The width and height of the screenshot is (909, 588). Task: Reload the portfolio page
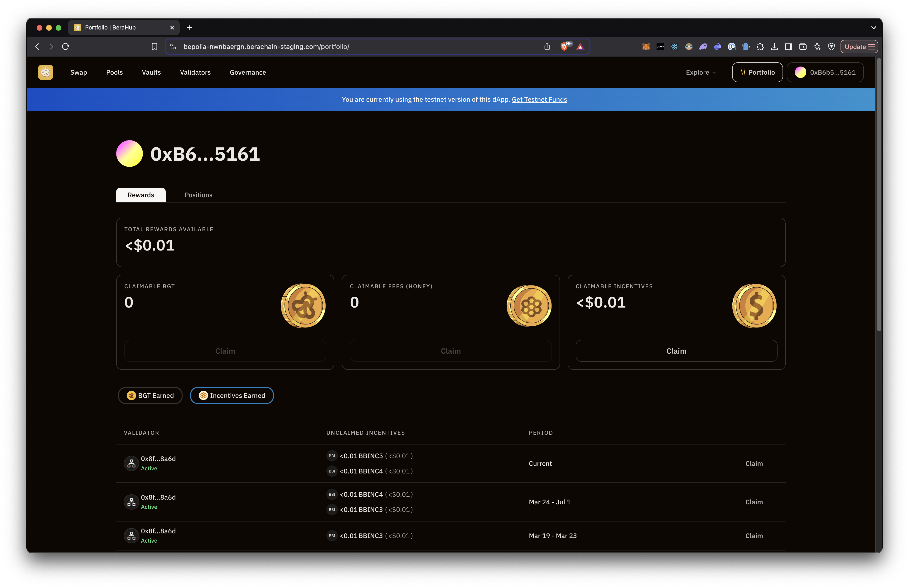click(x=66, y=47)
